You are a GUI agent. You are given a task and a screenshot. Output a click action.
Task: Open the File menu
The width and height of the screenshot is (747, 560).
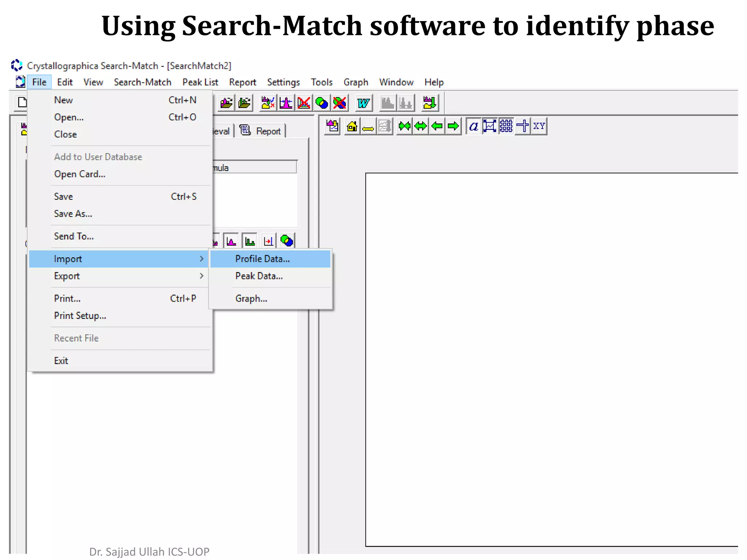click(x=39, y=82)
